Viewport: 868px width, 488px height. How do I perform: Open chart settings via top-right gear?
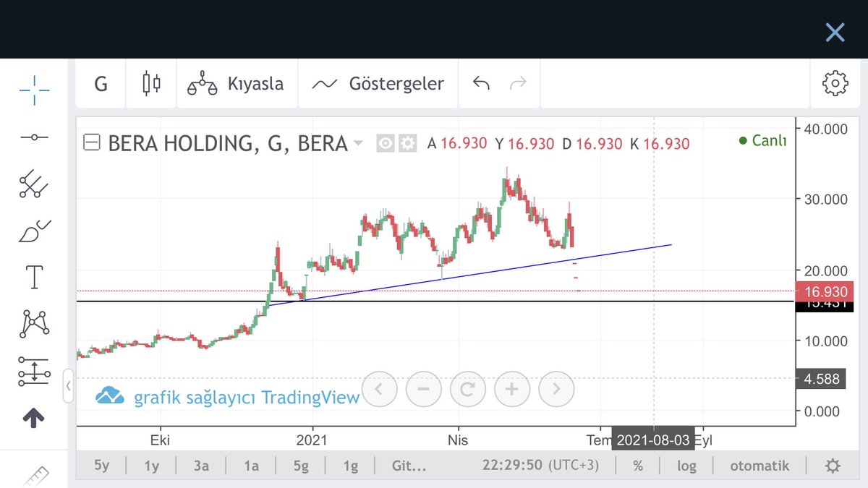click(x=835, y=83)
